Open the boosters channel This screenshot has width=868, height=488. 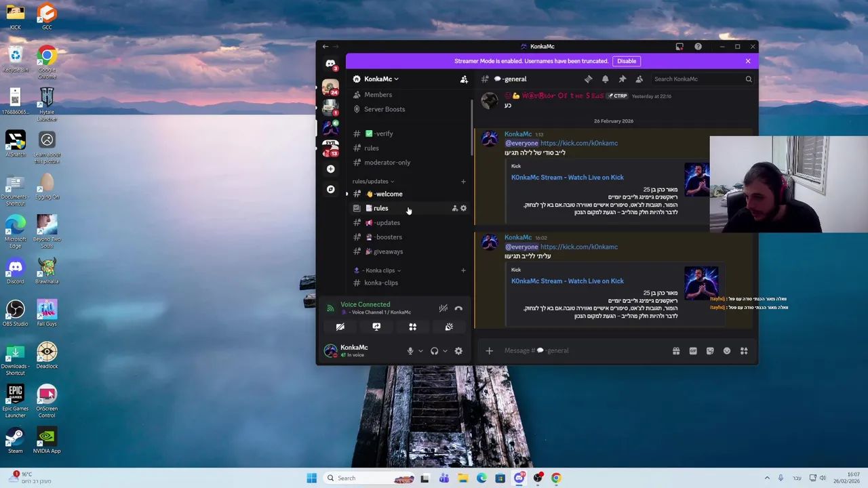408,237
